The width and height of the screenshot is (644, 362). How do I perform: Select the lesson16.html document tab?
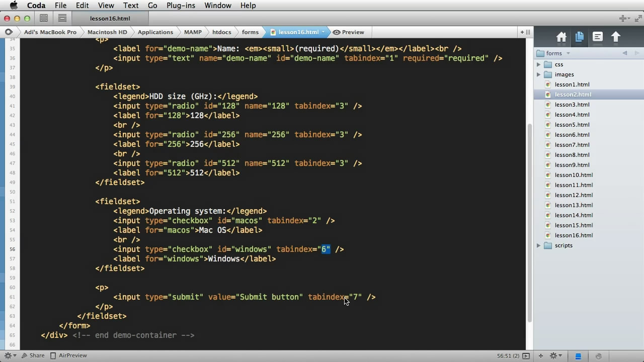pos(110,19)
